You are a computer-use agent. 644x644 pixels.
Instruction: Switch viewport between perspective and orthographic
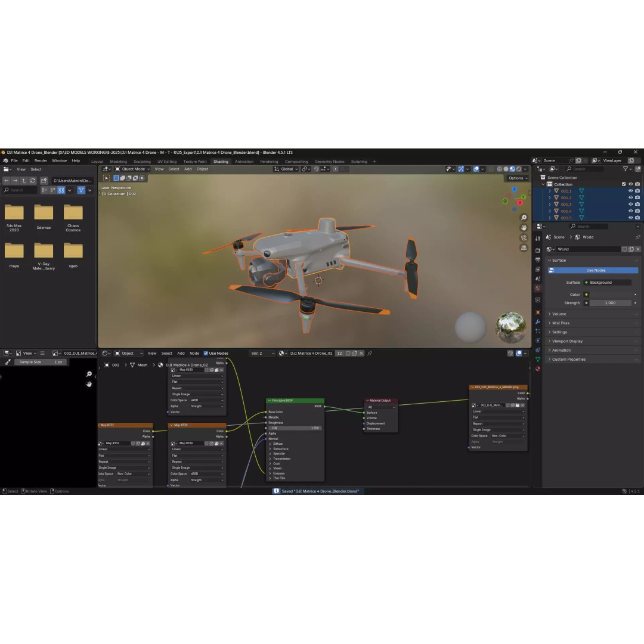[x=524, y=247]
